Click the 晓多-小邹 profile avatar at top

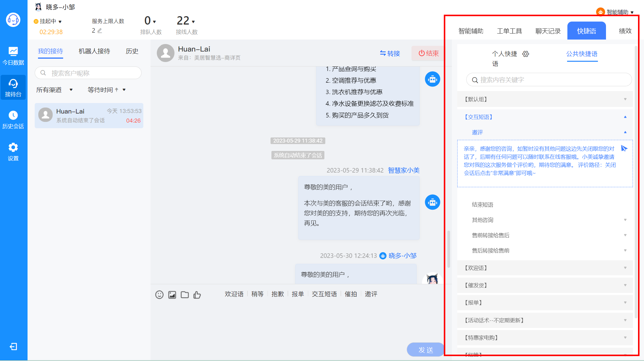(38, 7)
